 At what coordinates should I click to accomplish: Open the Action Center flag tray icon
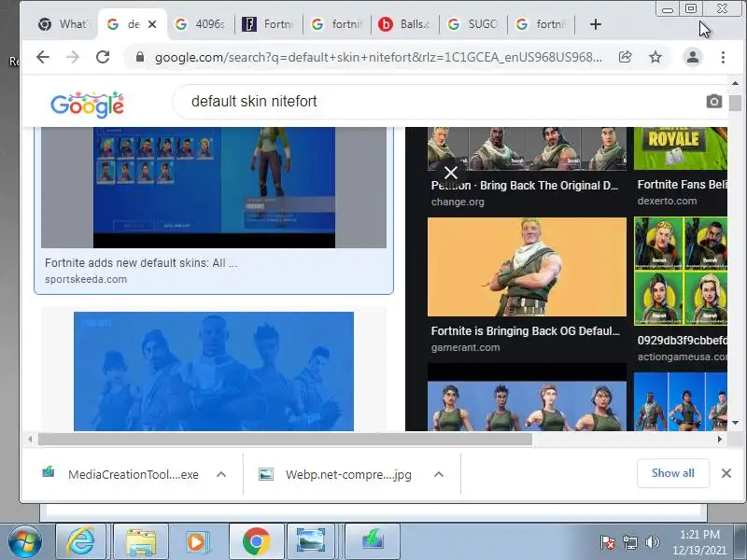tap(607, 542)
